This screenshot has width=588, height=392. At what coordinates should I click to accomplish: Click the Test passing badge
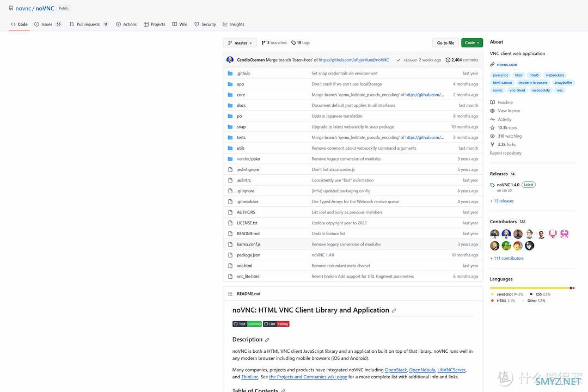click(247, 324)
